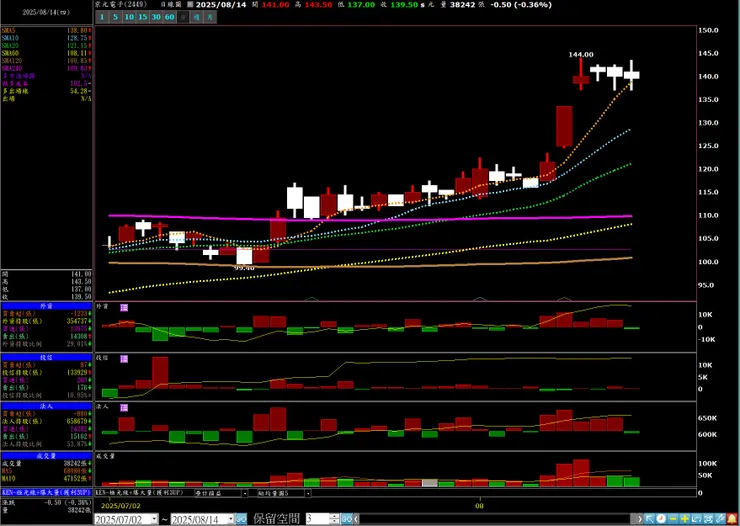The image size is (740, 526).
Task: Click the scroll-right arrow of chart scrollbar
Action: click(x=639, y=519)
